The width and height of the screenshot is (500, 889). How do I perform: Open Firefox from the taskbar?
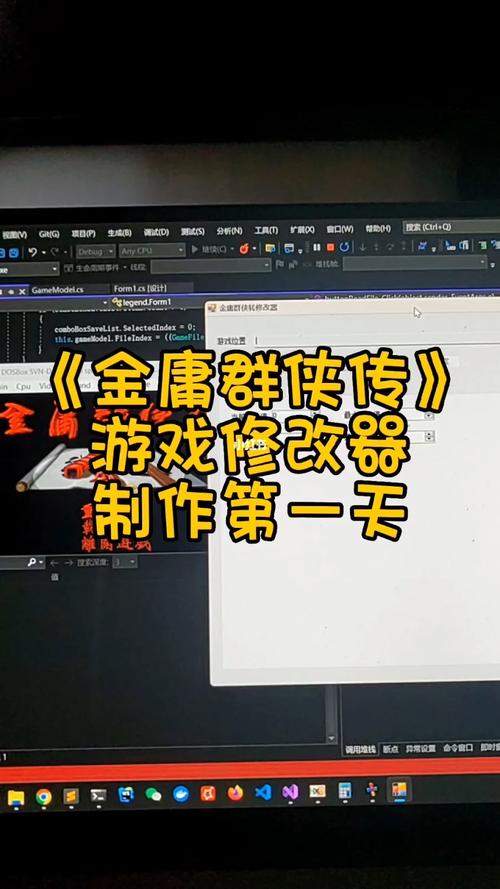235,793
